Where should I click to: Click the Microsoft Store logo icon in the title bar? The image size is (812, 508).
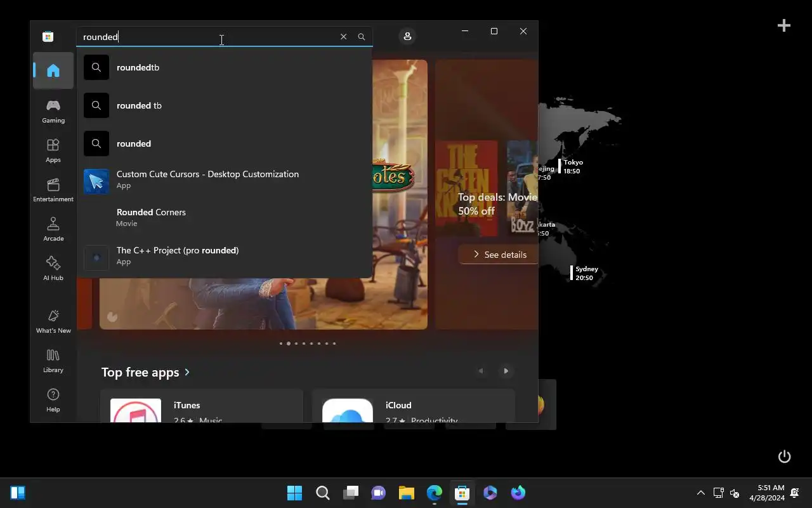48,37
